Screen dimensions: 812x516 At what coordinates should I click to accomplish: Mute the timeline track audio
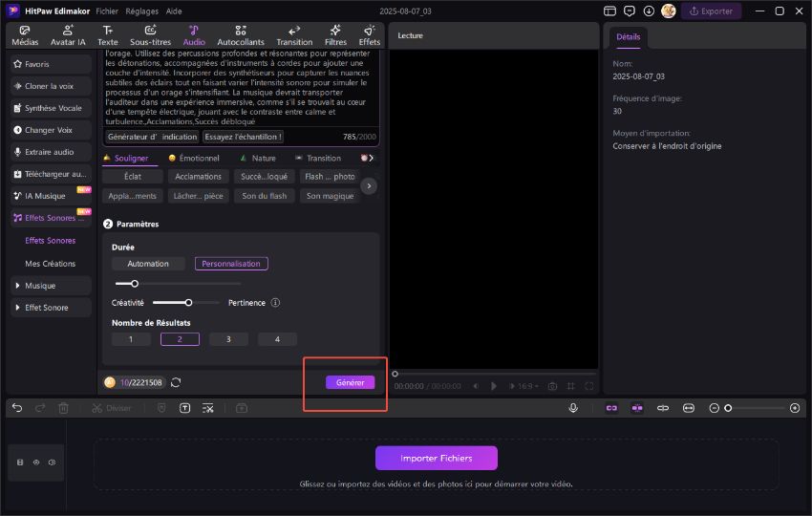[x=52, y=462]
